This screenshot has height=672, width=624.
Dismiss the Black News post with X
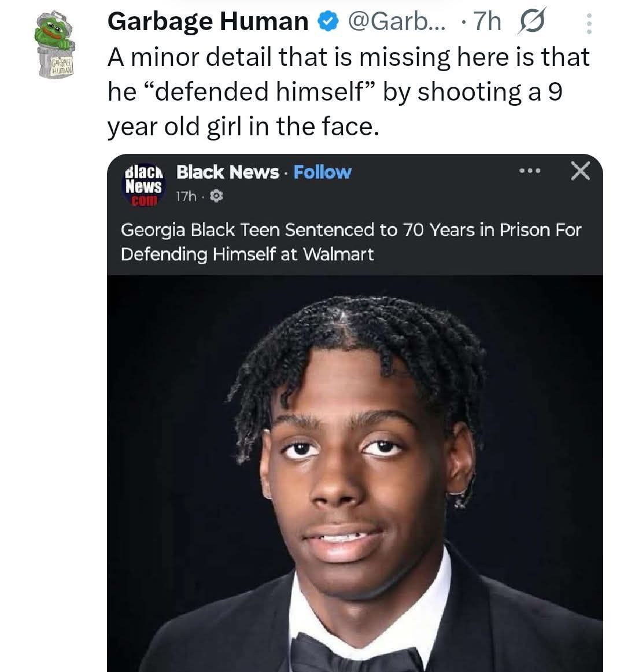580,171
